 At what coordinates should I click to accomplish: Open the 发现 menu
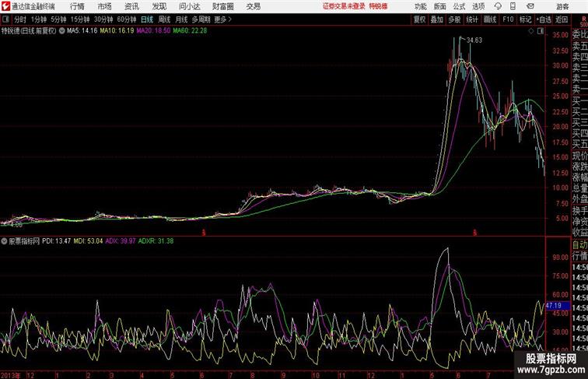point(159,6)
